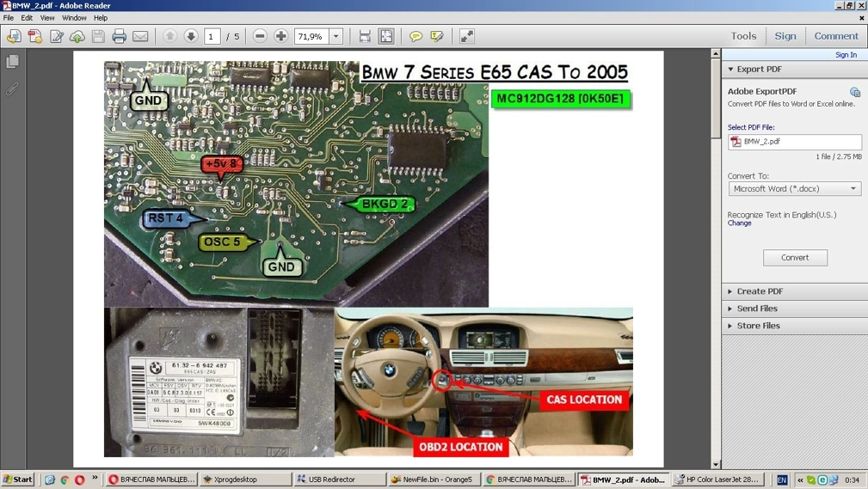Select the highlight text tool icon

click(437, 36)
